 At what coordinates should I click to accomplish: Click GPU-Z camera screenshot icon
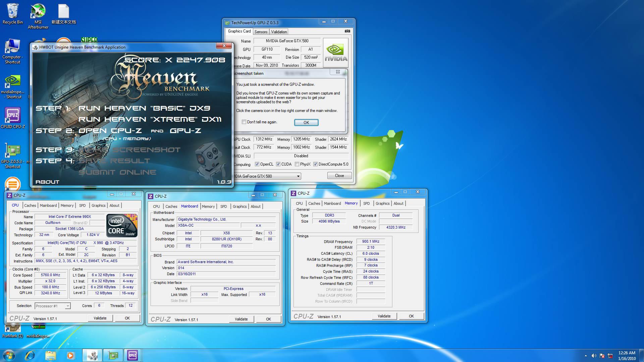click(347, 31)
